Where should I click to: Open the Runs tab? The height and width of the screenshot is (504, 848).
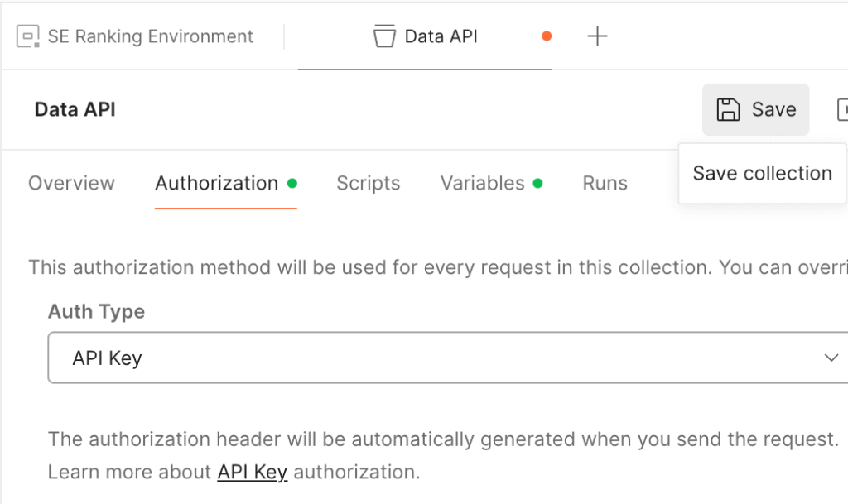point(605,183)
